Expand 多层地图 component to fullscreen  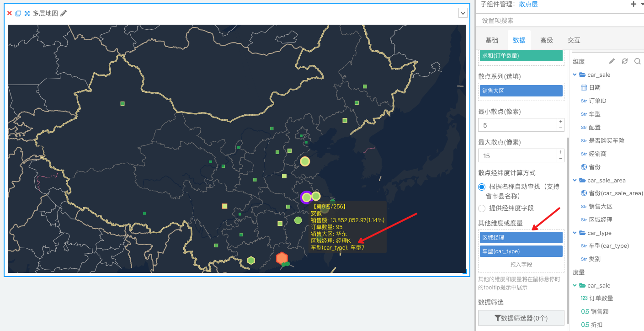(x=27, y=13)
